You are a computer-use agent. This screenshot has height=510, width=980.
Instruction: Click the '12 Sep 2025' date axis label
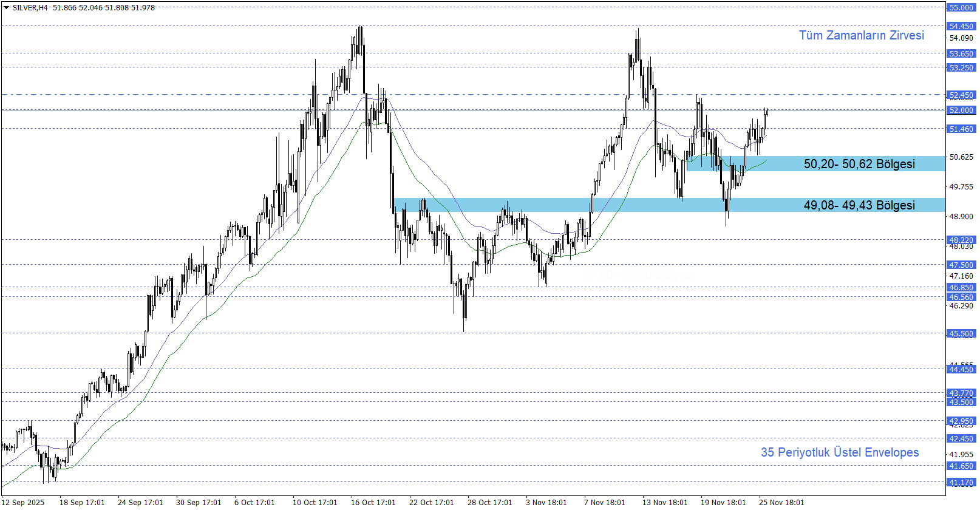(x=23, y=502)
